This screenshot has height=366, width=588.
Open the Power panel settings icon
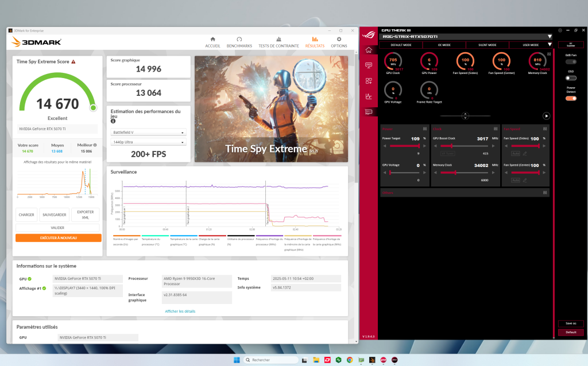pos(425,129)
